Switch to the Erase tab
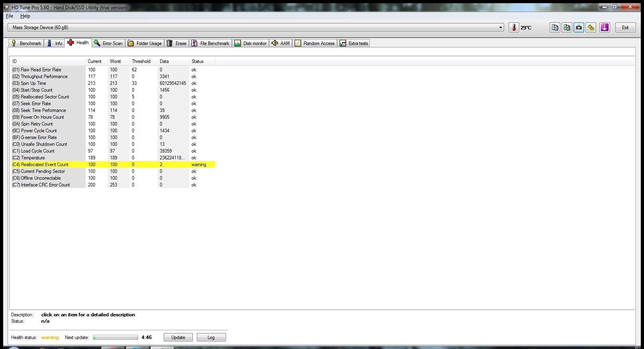 point(177,43)
